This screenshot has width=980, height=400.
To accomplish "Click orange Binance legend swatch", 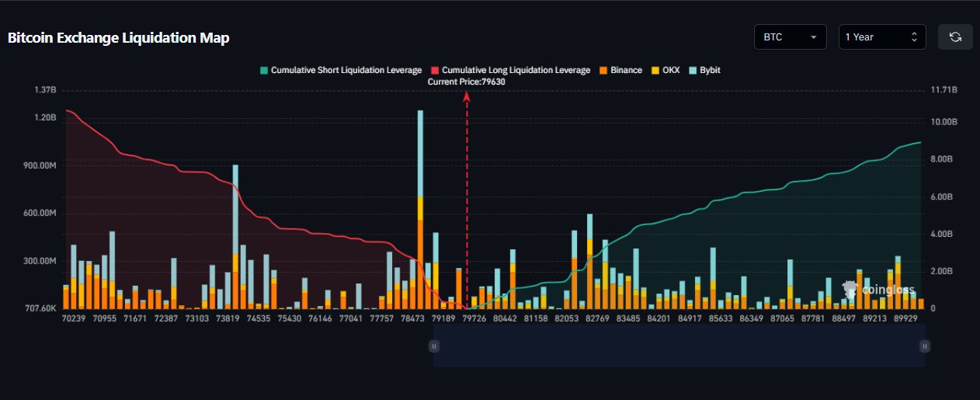I will point(603,70).
